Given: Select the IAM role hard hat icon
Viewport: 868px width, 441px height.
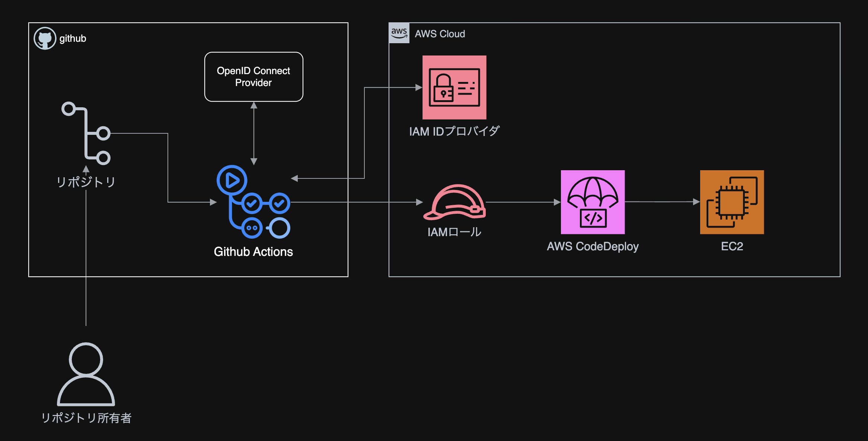Looking at the screenshot, I should pyautogui.click(x=454, y=202).
